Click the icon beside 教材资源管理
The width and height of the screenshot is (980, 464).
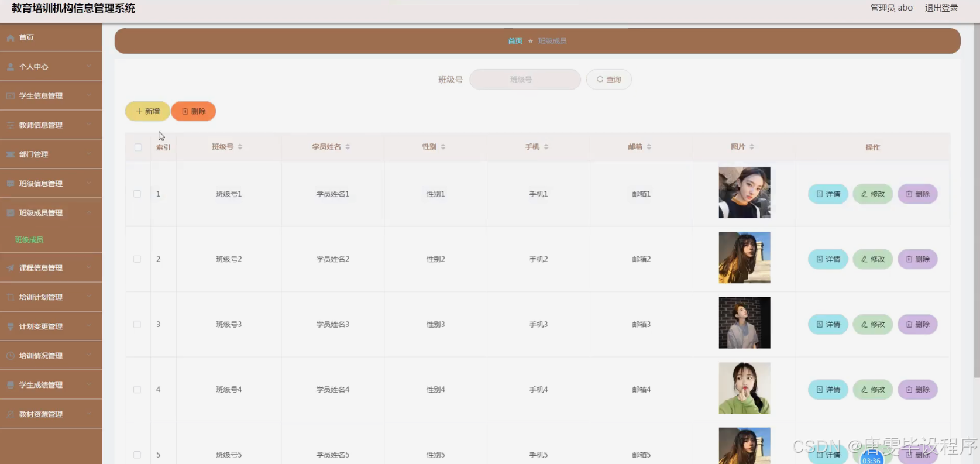tap(11, 414)
